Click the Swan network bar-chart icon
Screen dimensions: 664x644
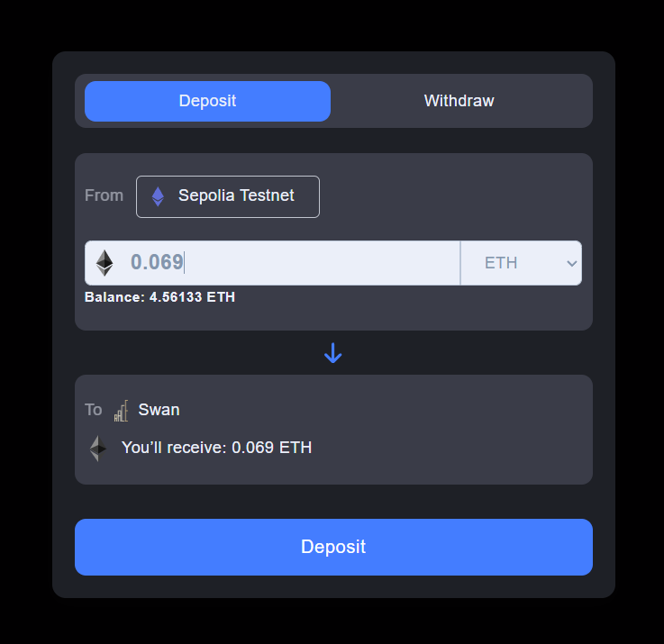tap(121, 411)
